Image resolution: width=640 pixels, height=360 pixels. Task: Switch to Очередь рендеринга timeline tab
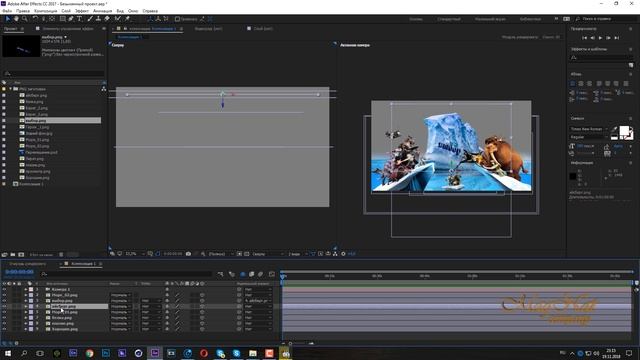point(27,264)
